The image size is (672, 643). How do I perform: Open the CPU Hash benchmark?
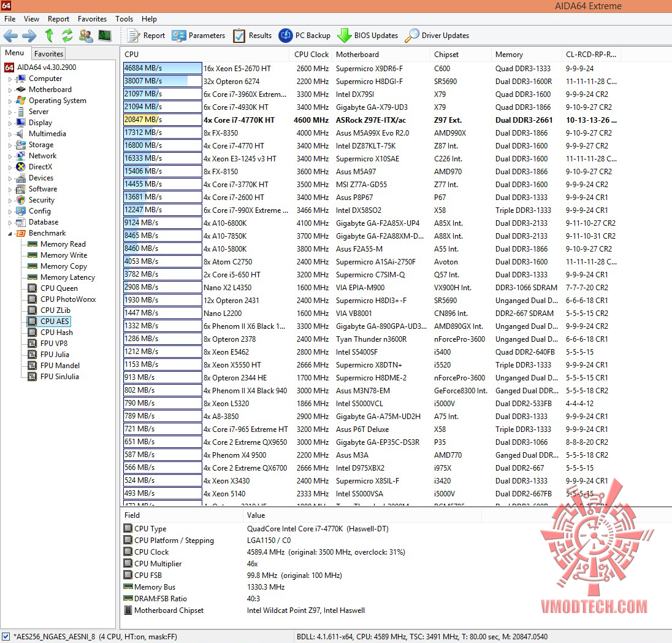(50, 333)
